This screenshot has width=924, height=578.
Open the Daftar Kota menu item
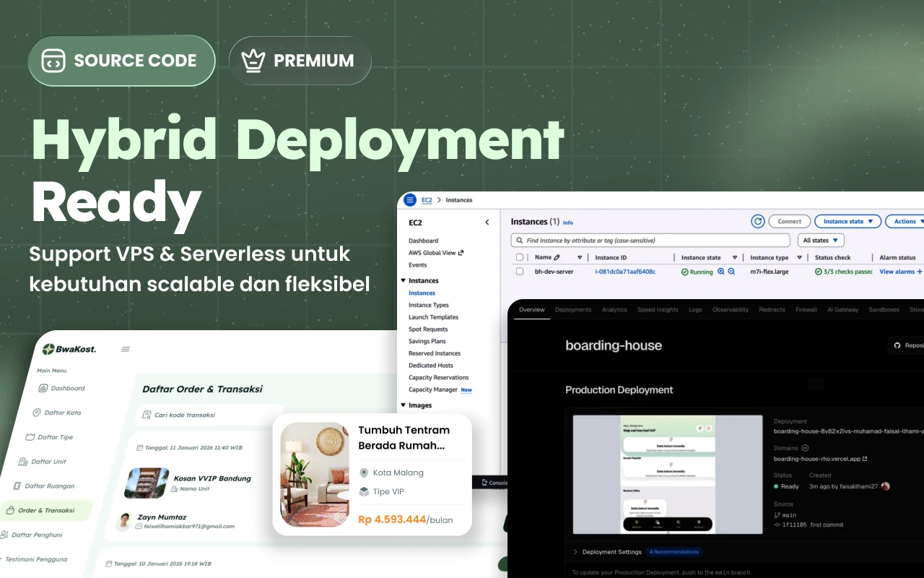pyautogui.click(x=62, y=413)
